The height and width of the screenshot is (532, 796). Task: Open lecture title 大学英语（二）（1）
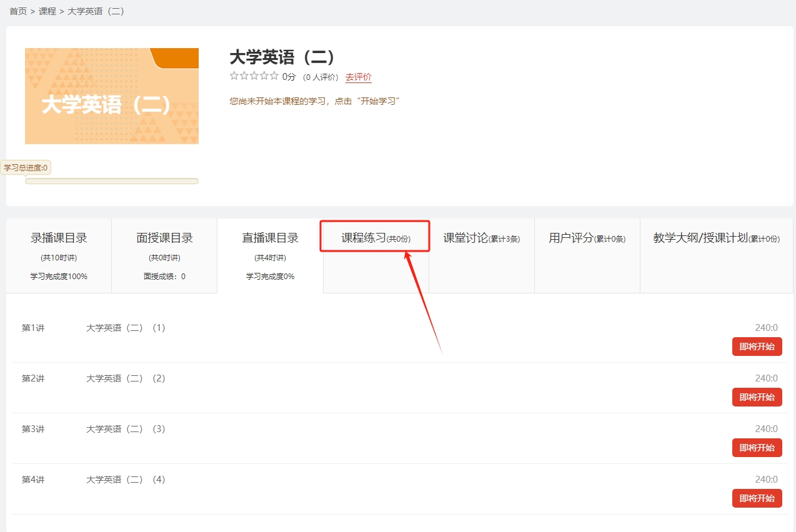coord(126,328)
